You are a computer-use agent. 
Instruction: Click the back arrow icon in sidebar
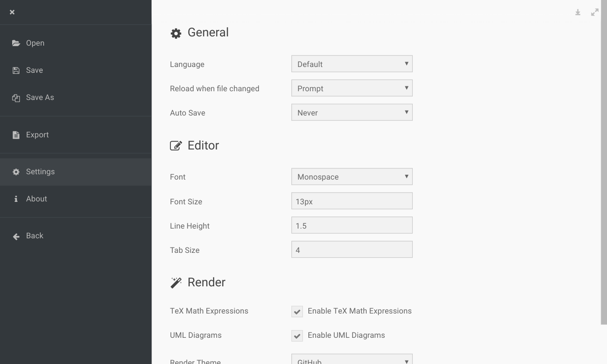click(15, 236)
